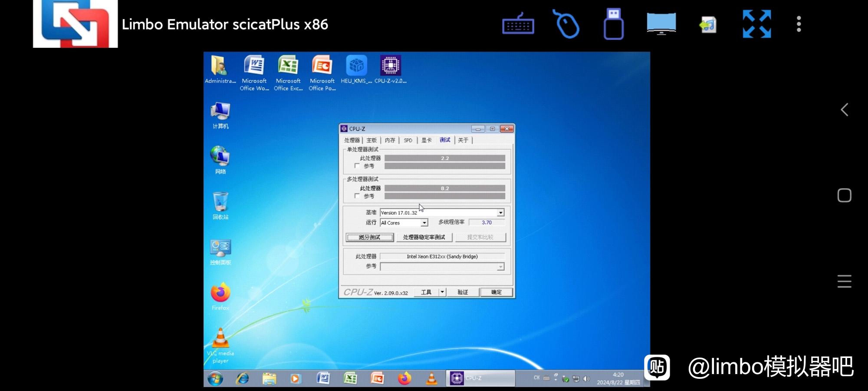Launch Excel from the taskbar
The width and height of the screenshot is (868, 391).
pos(350,378)
